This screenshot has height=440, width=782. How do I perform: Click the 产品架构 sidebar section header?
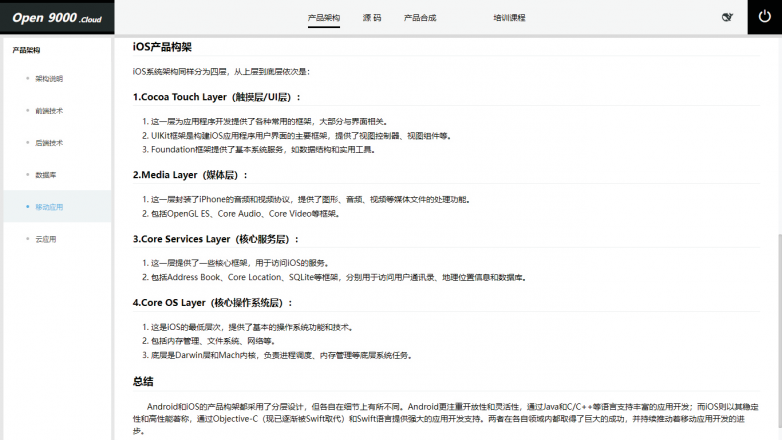[26, 49]
